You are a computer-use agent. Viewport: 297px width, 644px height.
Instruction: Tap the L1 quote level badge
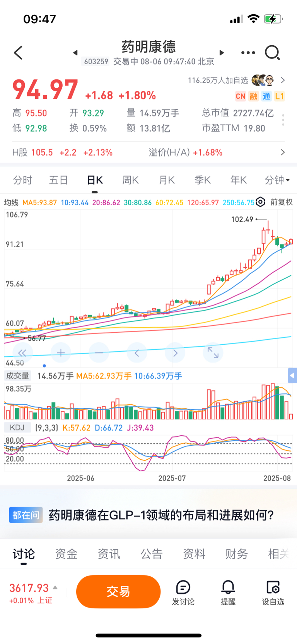click(x=279, y=96)
